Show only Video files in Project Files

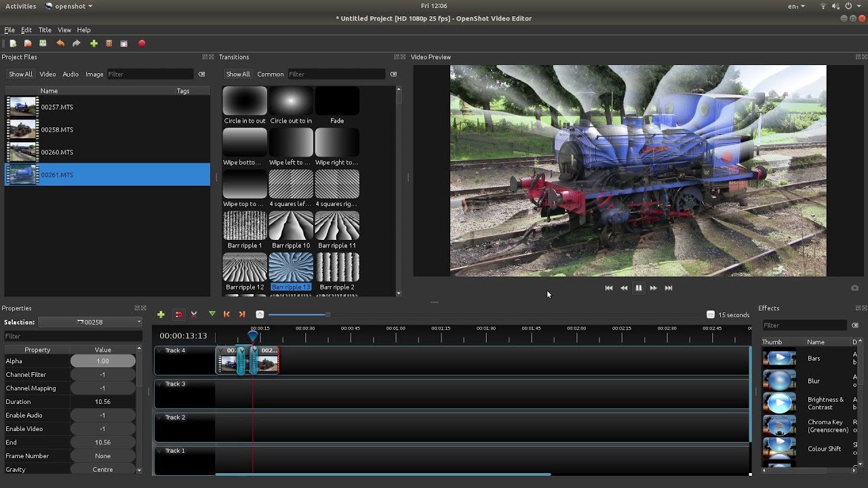(47, 75)
